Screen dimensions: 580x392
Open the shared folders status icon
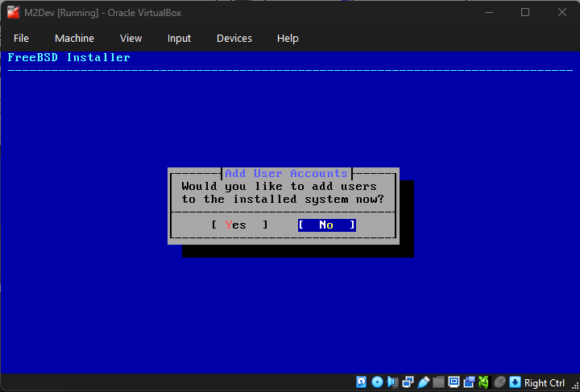[x=438, y=382]
